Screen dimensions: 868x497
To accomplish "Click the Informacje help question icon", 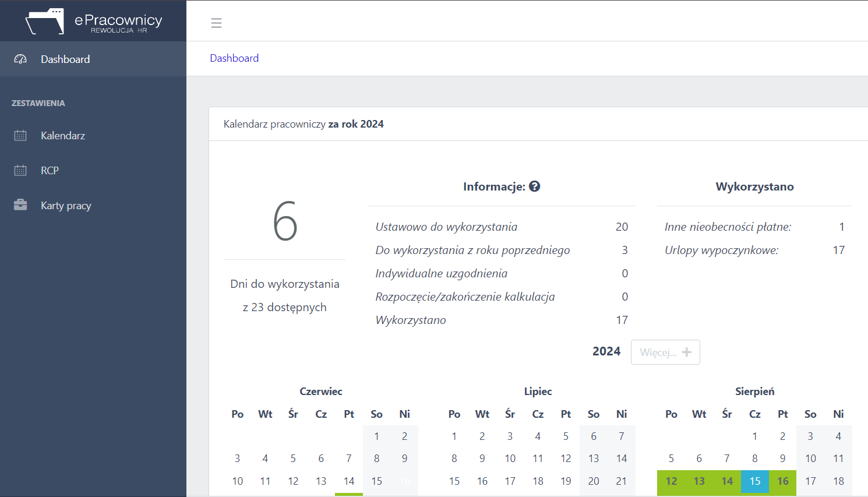I will click(x=534, y=186).
